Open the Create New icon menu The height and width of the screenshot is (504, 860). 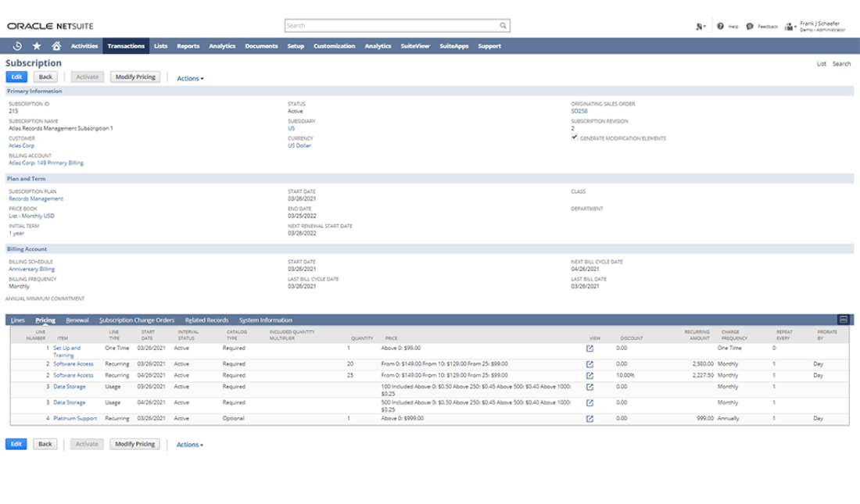(x=701, y=27)
